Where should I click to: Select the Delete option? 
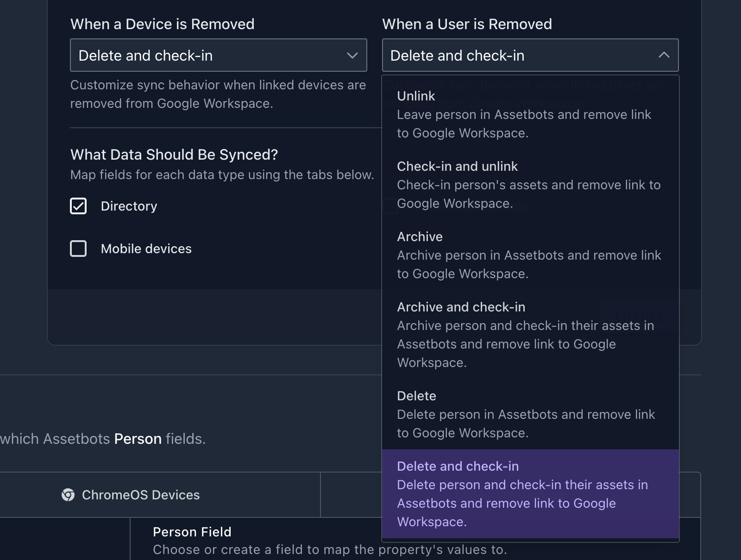point(530,414)
